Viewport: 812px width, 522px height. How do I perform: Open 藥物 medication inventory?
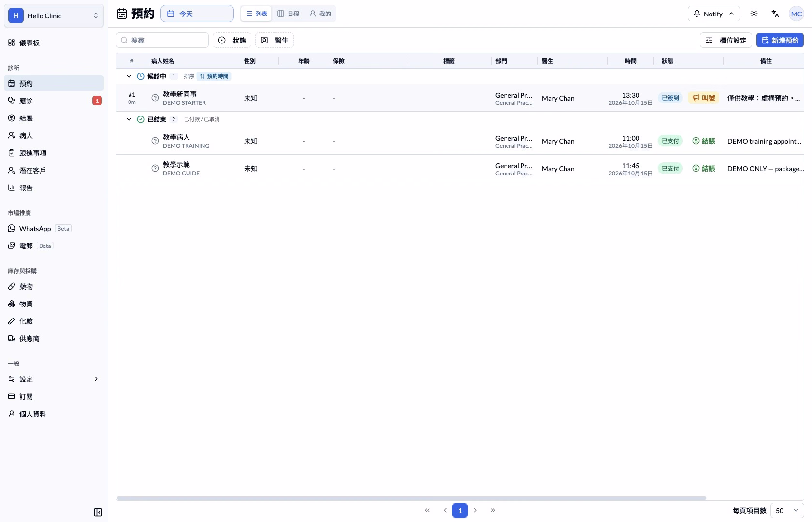click(x=54, y=286)
